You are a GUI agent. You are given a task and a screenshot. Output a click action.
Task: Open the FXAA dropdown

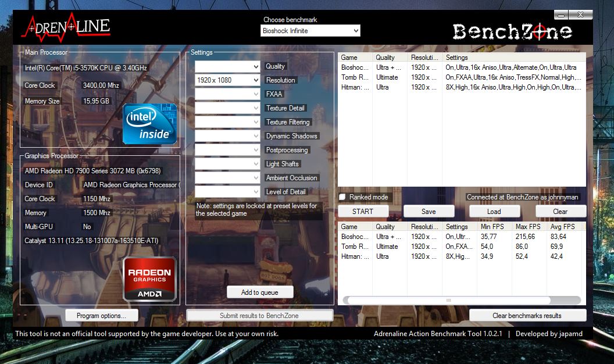(227, 94)
